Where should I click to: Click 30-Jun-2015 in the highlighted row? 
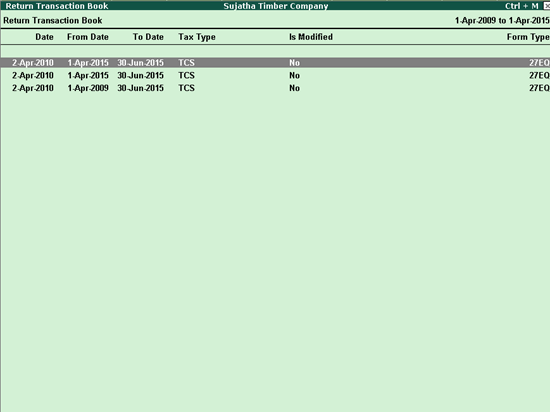[x=140, y=63]
